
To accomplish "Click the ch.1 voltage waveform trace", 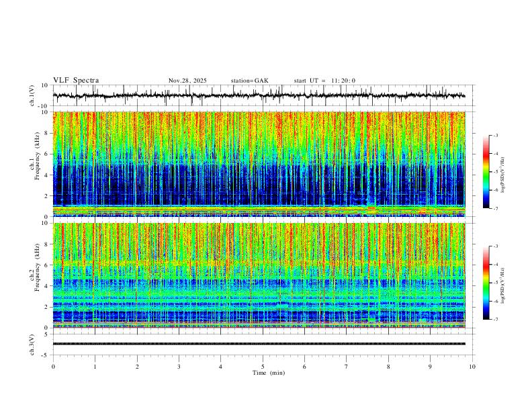I will click(x=259, y=95).
